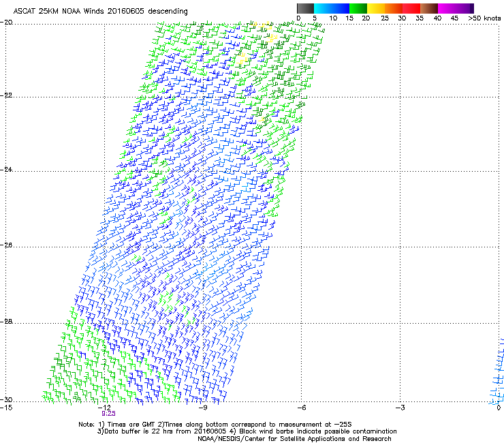504x443 pixels.
Task: Click the dark purple 45-50 knots swatch
Action: (x=464, y=8)
